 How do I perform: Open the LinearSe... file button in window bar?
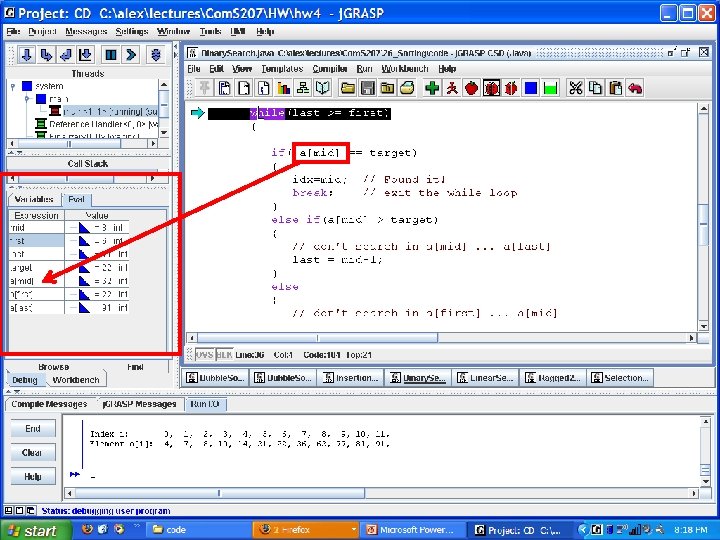tap(486, 377)
